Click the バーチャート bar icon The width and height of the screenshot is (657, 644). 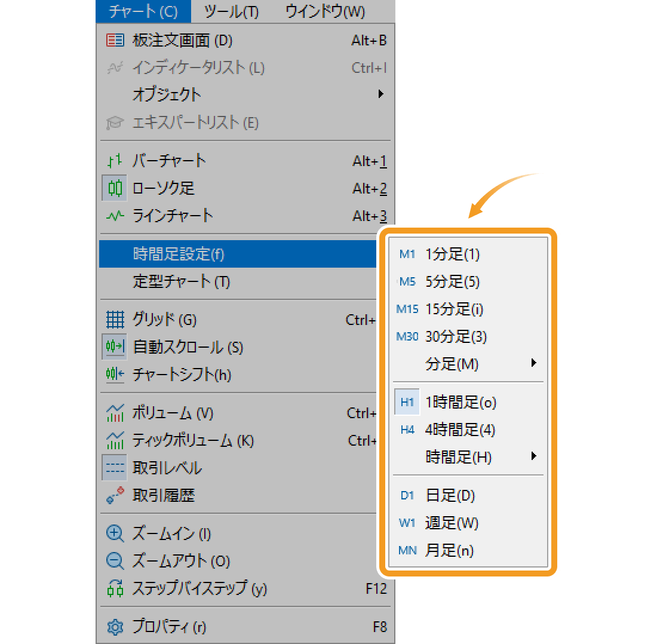pyautogui.click(x=115, y=161)
